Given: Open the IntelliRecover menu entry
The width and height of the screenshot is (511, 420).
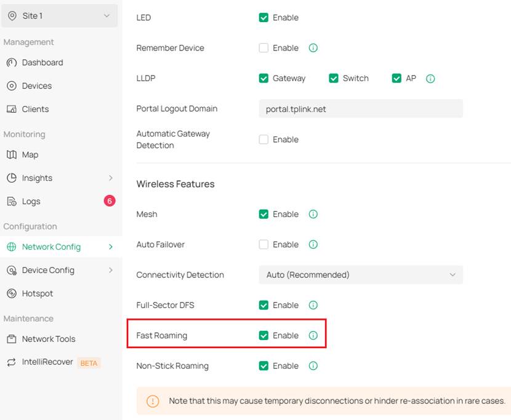Looking at the screenshot, I should click(x=47, y=362).
